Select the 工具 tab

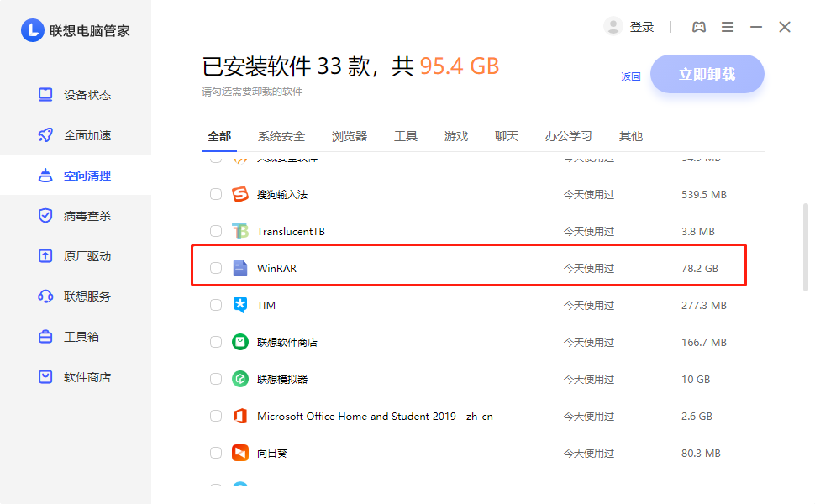tap(406, 136)
